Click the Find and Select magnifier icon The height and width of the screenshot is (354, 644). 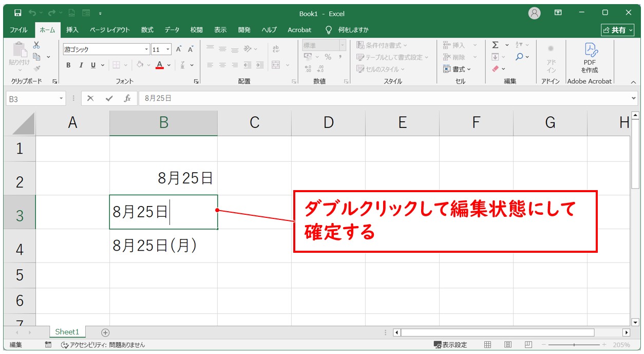coord(520,57)
